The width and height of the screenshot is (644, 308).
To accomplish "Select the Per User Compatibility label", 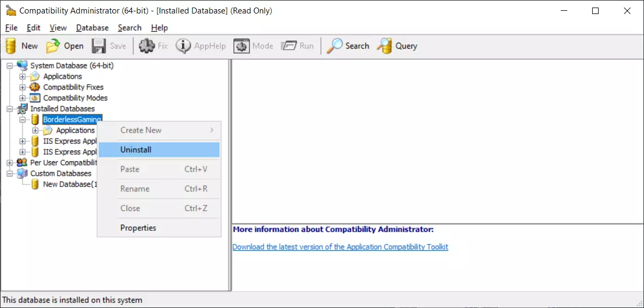I will coord(64,162).
